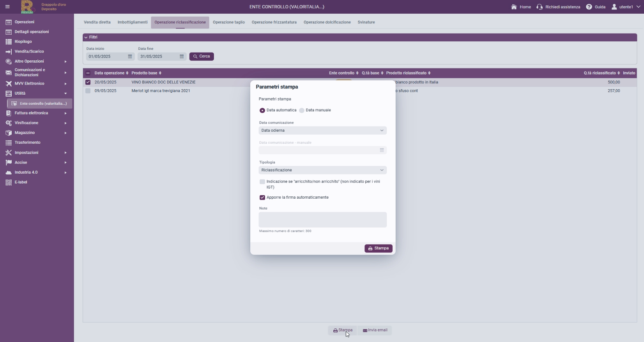Viewport: 644px width, 342px height.
Task: Click the Invia email button
Action: pos(375,330)
